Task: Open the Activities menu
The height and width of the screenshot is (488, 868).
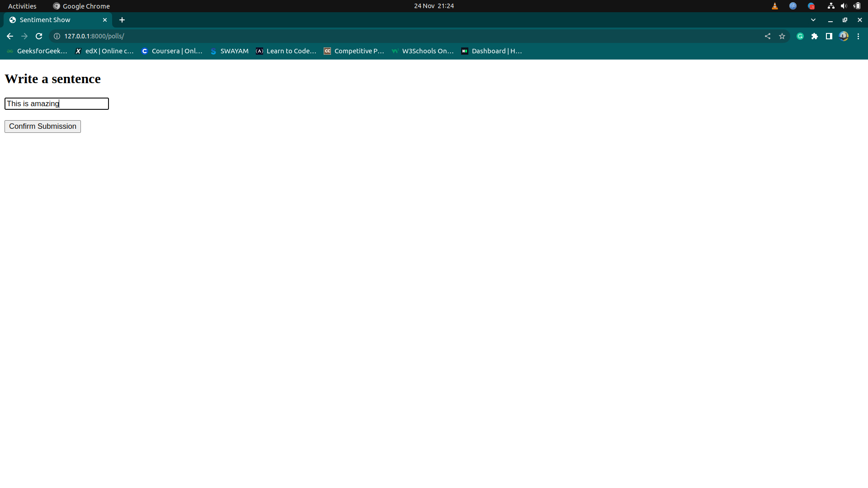Action: pos(22,6)
